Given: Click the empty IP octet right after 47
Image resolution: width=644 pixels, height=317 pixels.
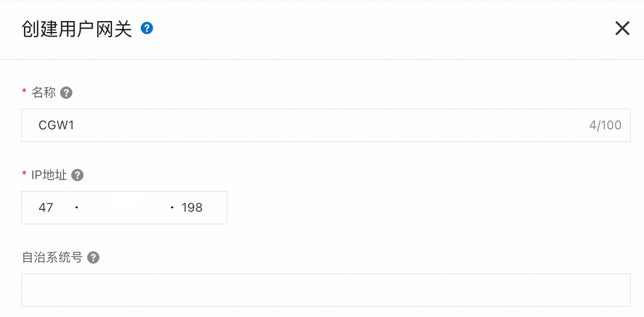Looking at the screenshot, I should pos(100,208).
